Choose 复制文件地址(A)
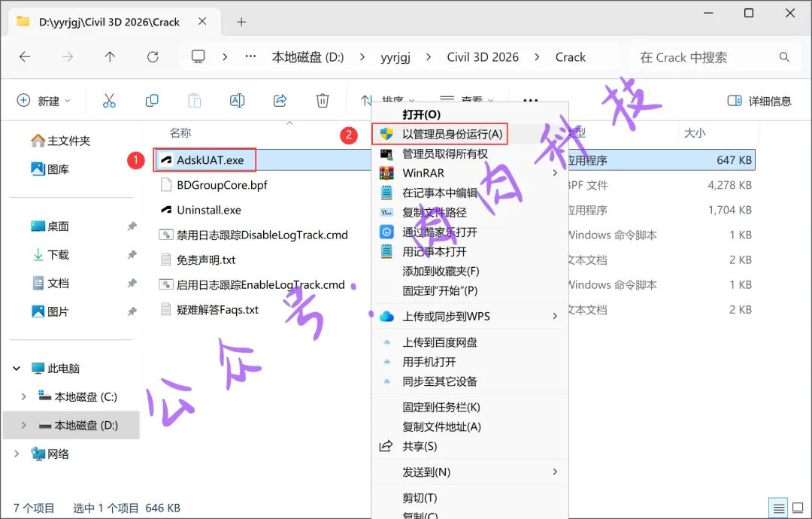The height and width of the screenshot is (519, 812). pos(442,426)
